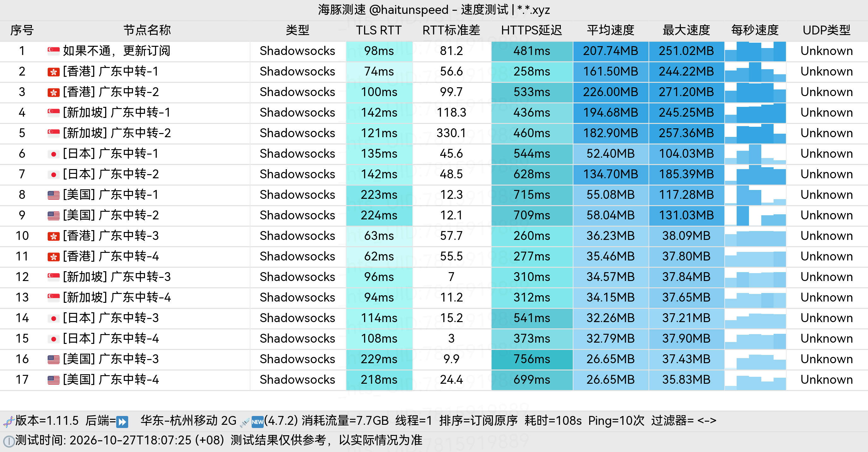This screenshot has height=452, width=868.
Task: Click the UDP类型 column header
Action: coord(827,30)
